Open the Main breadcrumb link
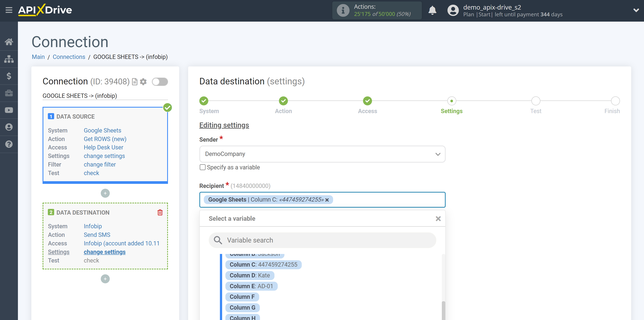This screenshot has width=644, height=320. [38, 57]
